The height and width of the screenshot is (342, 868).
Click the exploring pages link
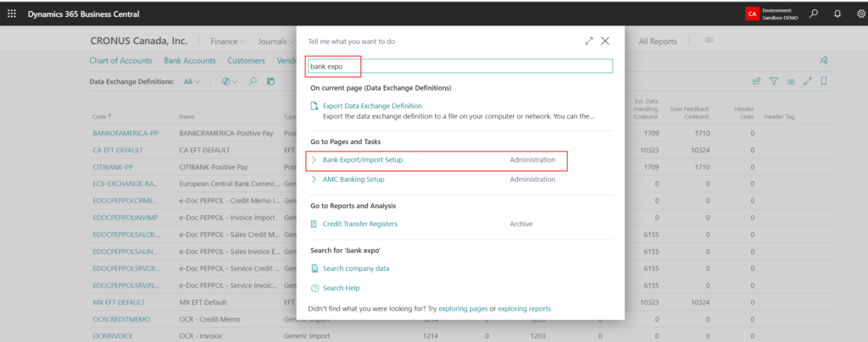click(x=463, y=308)
